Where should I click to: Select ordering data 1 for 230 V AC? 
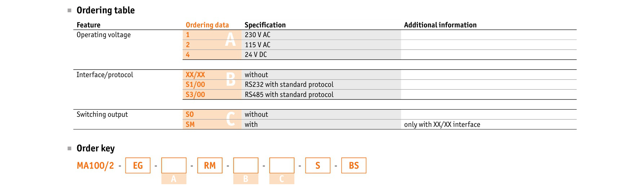click(x=188, y=35)
